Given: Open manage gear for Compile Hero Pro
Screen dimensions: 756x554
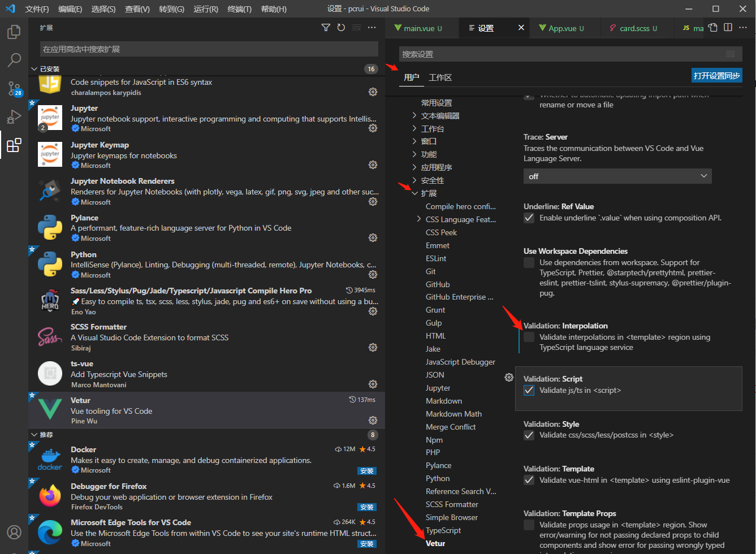Looking at the screenshot, I should (x=373, y=311).
